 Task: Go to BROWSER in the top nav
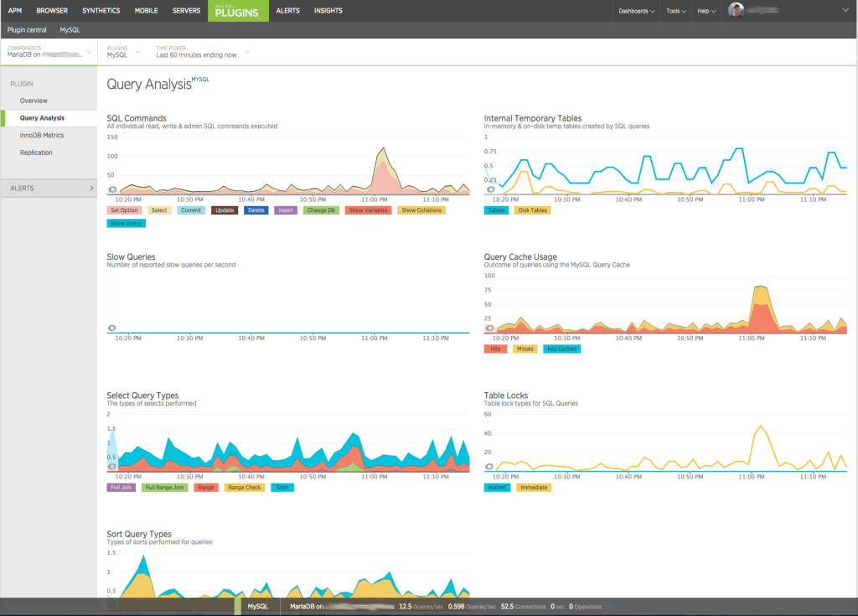52,10
